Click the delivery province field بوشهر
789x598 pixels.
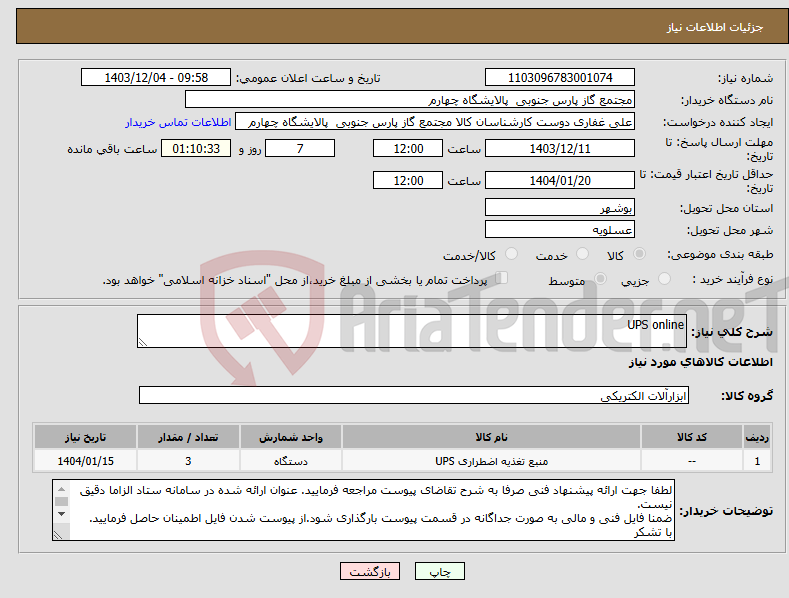pos(560,207)
